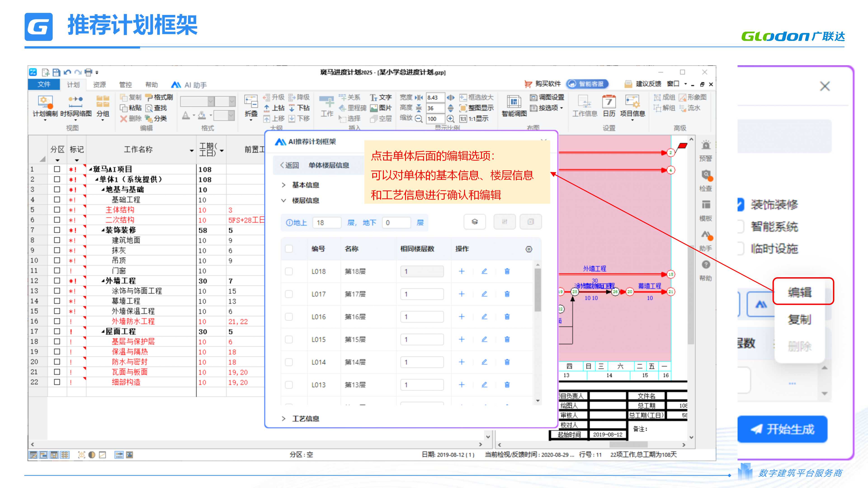Click the 删除 delete tool
The height and width of the screenshot is (488, 868).
131,119
